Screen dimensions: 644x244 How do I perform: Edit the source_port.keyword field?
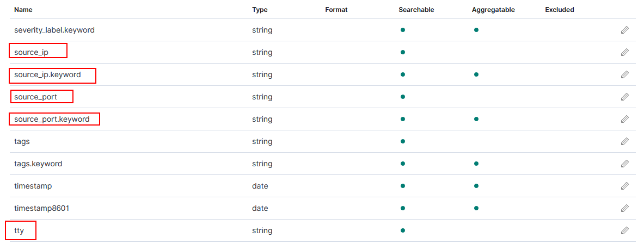pyautogui.click(x=624, y=120)
